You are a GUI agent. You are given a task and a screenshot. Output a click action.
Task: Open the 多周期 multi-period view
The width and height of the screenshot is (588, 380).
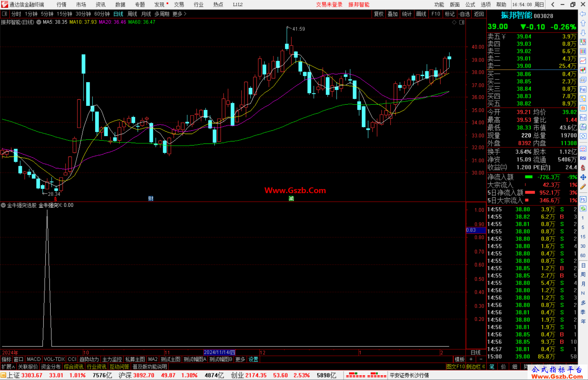tap(162, 14)
